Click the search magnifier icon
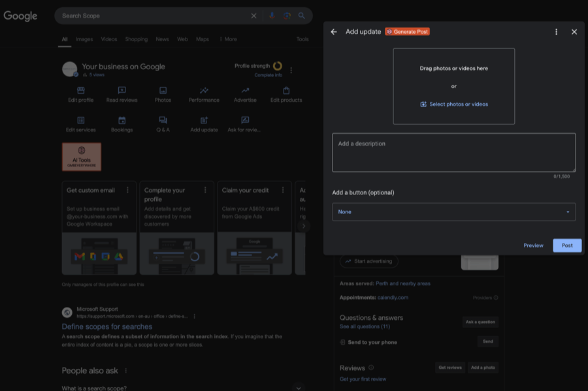The image size is (588, 391). [x=301, y=16]
